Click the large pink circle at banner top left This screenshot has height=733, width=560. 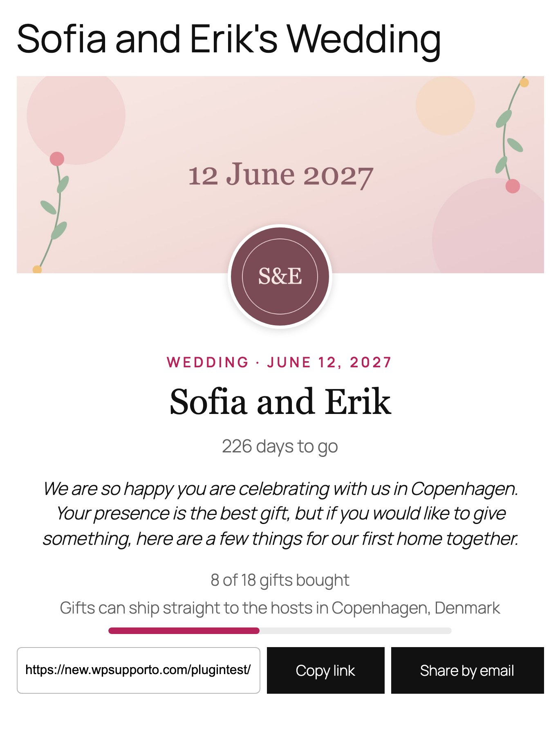coord(76,116)
